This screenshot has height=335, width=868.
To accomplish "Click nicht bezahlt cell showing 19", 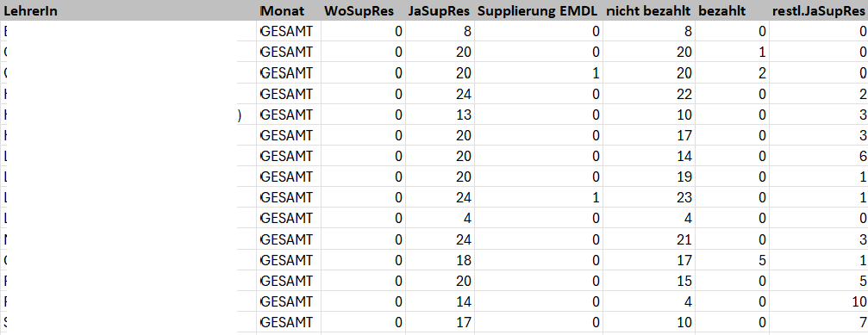I will coord(649,177).
